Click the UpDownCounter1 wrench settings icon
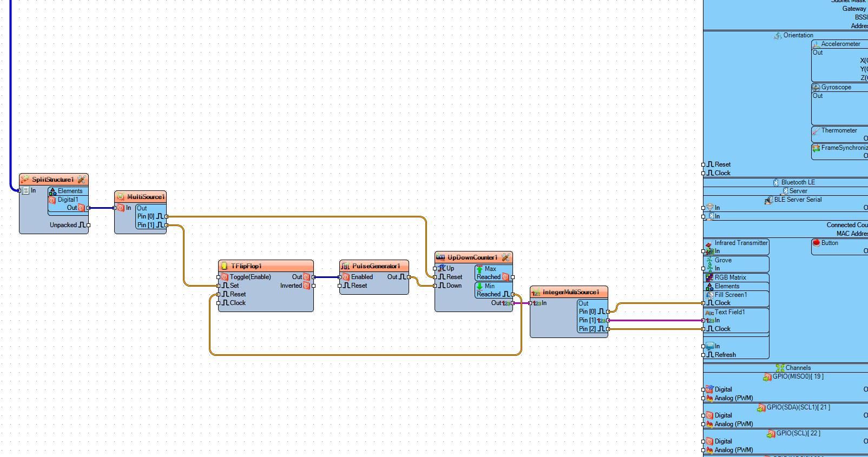The image size is (868, 457). [505, 257]
